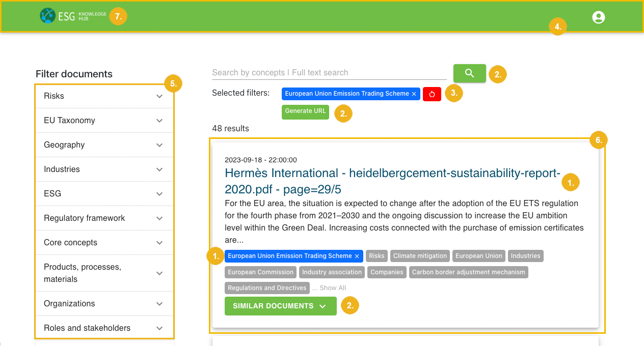Open the Hermès International document title link
This screenshot has height=346, width=644.
392,174
